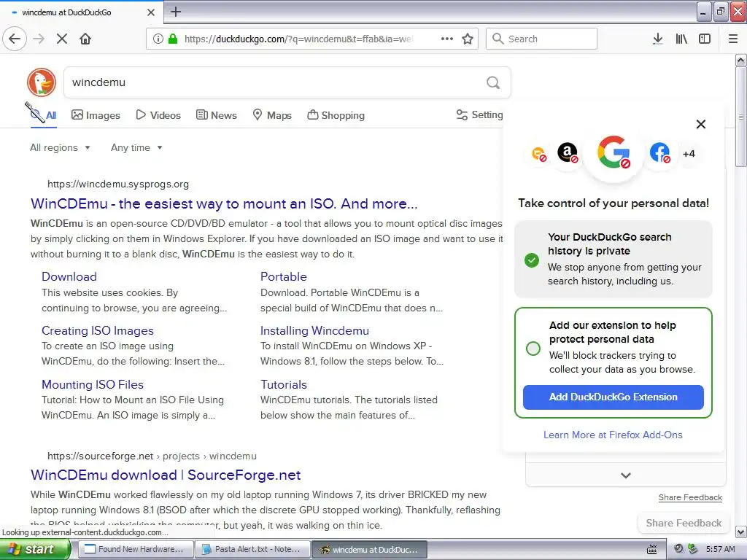The image size is (747, 560).
Task: Click the 5:57 AM taskbar clock
Action: [720, 549]
